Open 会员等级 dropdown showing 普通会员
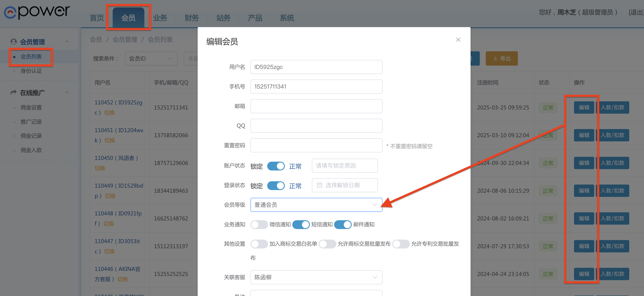The height and width of the screenshot is (296, 644). pyautogui.click(x=316, y=205)
